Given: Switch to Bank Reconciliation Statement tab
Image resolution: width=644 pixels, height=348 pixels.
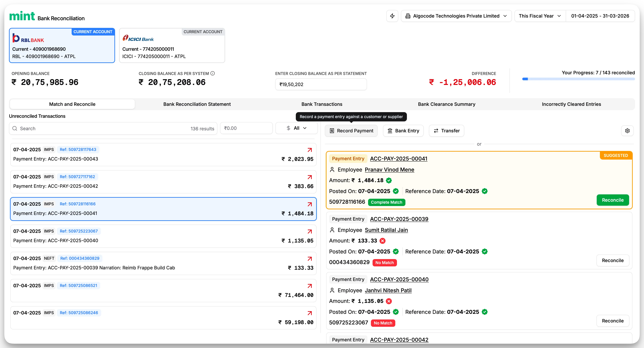Looking at the screenshot, I should click(x=197, y=104).
